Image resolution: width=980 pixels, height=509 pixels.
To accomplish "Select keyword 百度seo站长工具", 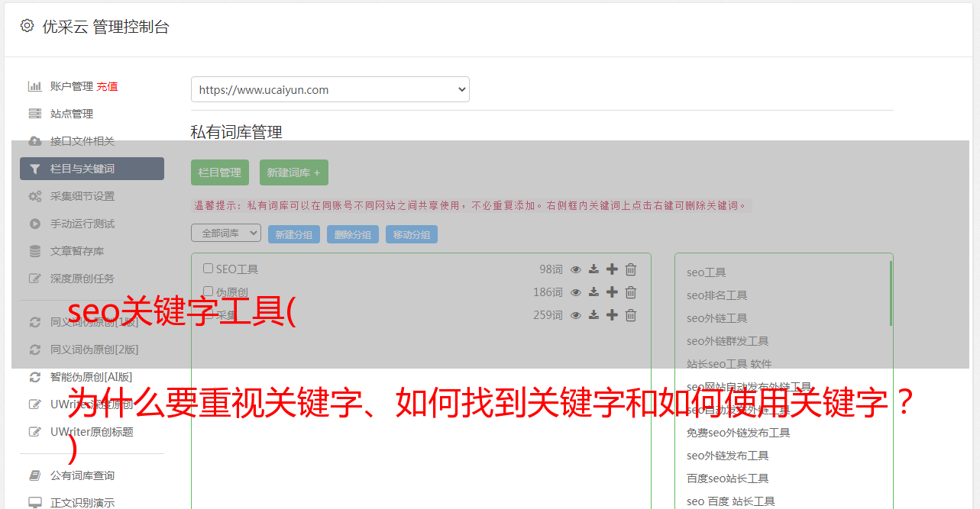I will 728,478.
